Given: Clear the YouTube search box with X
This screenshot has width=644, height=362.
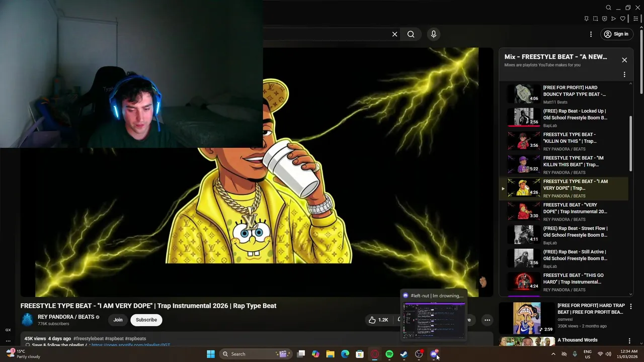Looking at the screenshot, I should click(394, 34).
